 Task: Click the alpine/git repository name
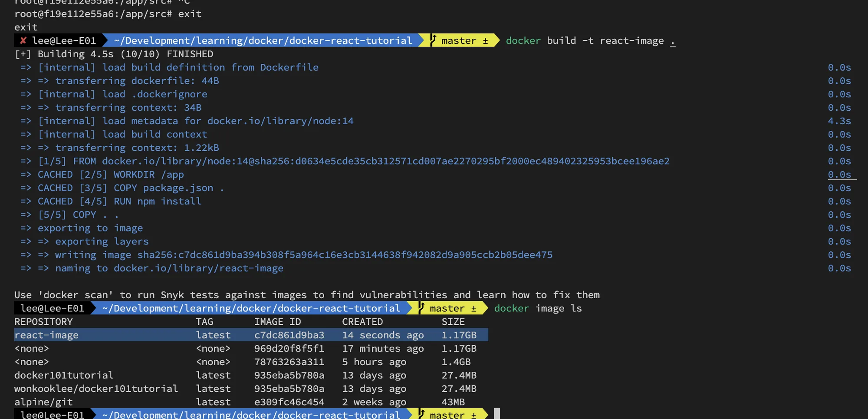[43, 402]
